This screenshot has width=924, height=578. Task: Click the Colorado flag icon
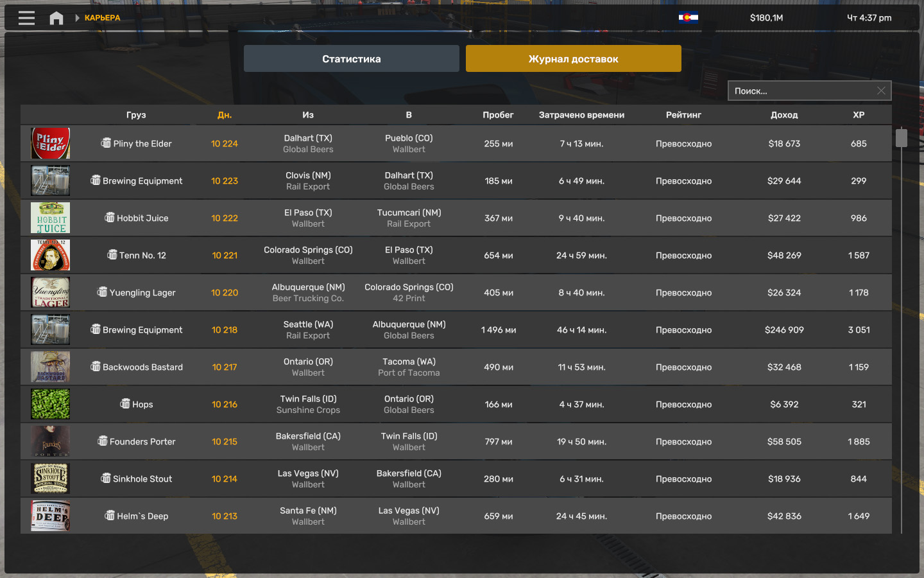[x=689, y=17]
